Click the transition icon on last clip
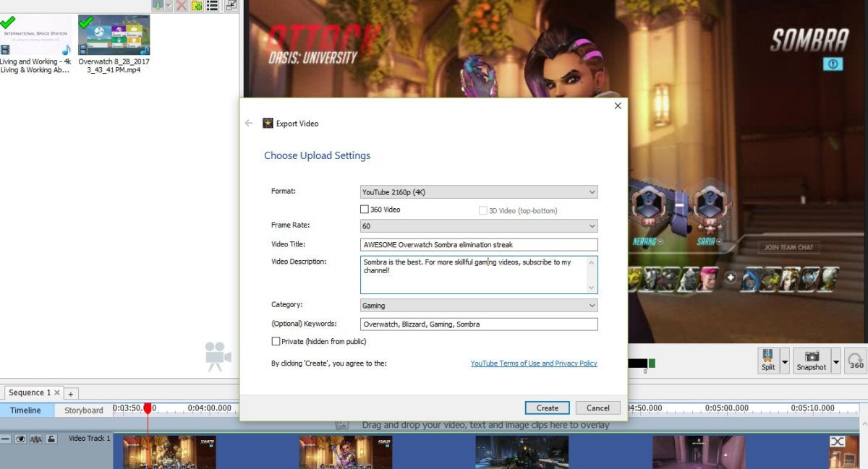The image size is (868, 469). pyautogui.click(x=837, y=442)
